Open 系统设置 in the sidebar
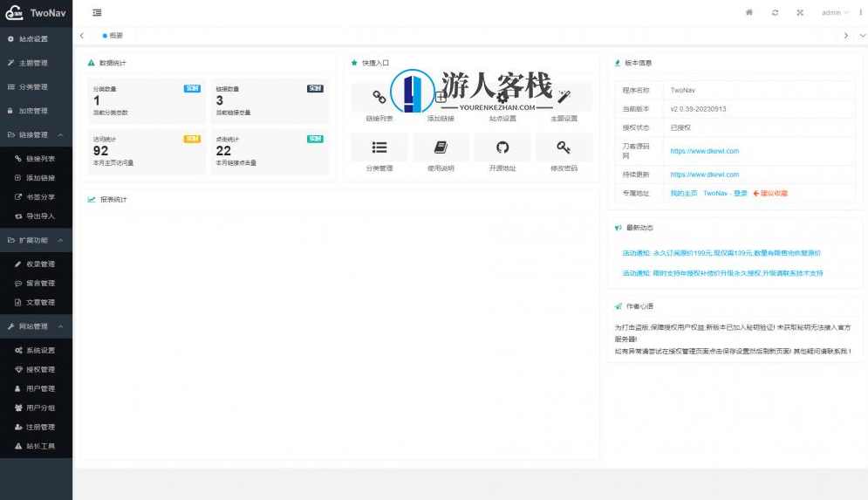The height and width of the screenshot is (500, 868). (x=36, y=351)
